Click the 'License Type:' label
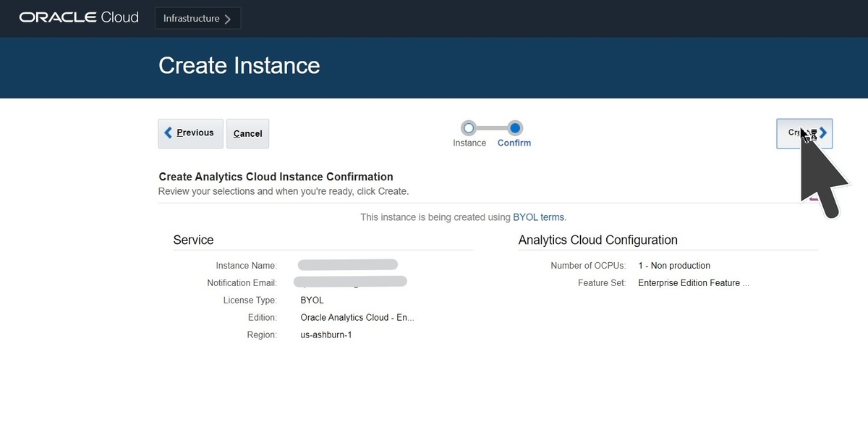The image size is (868, 441). 250,301
